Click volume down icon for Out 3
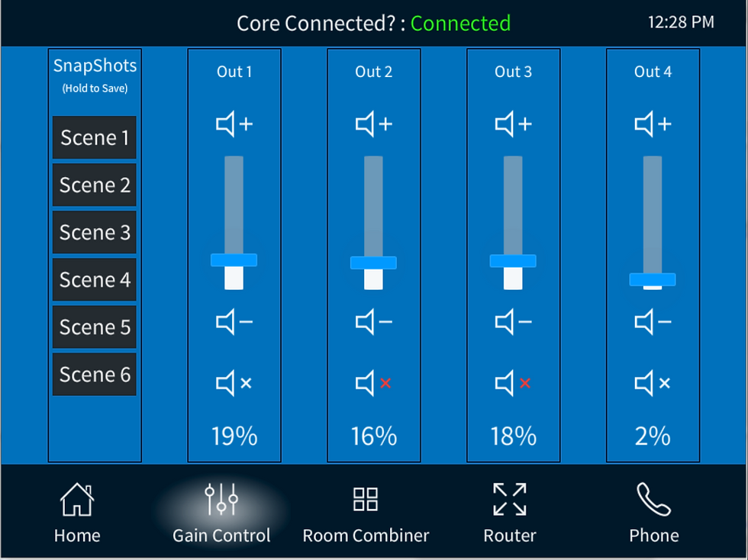The image size is (748, 560). [x=513, y=322]
